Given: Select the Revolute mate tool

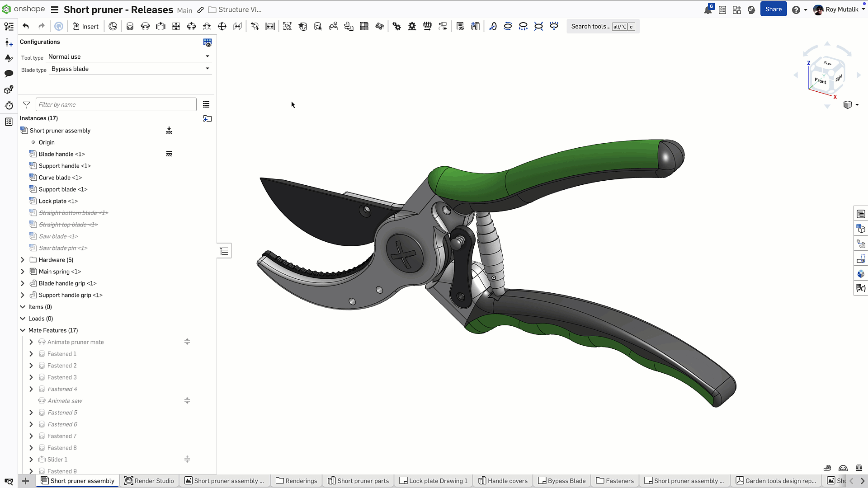Looking at the screenshot, I should click(x=145, y=26).
